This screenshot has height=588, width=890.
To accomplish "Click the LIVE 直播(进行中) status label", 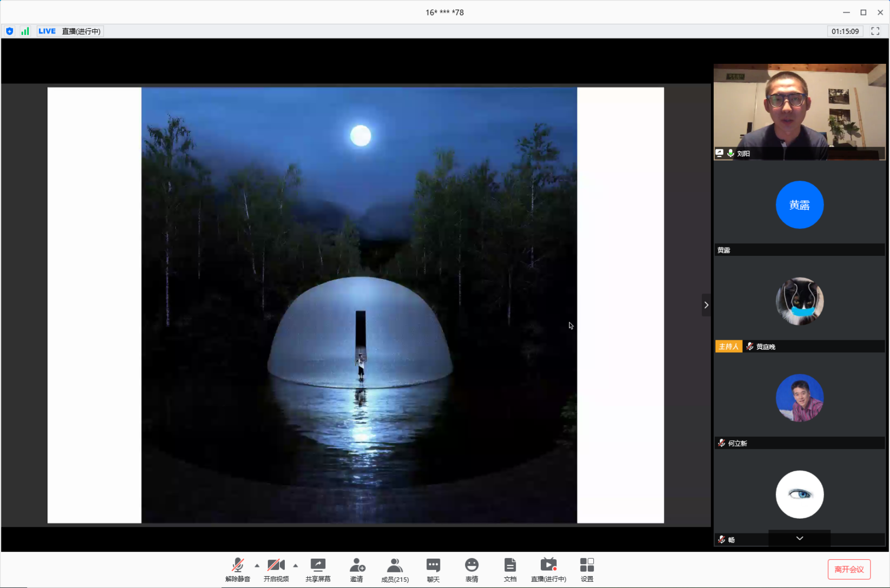I will tap(70, 31).
